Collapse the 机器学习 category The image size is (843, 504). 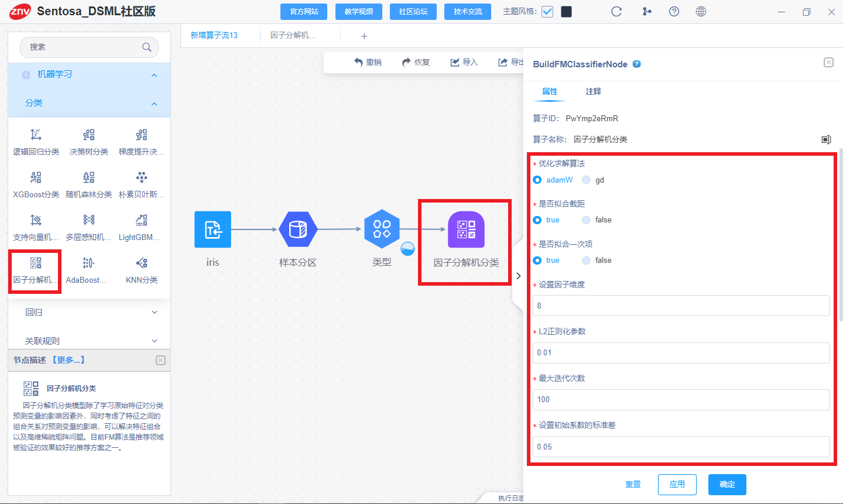pos(154,75)
